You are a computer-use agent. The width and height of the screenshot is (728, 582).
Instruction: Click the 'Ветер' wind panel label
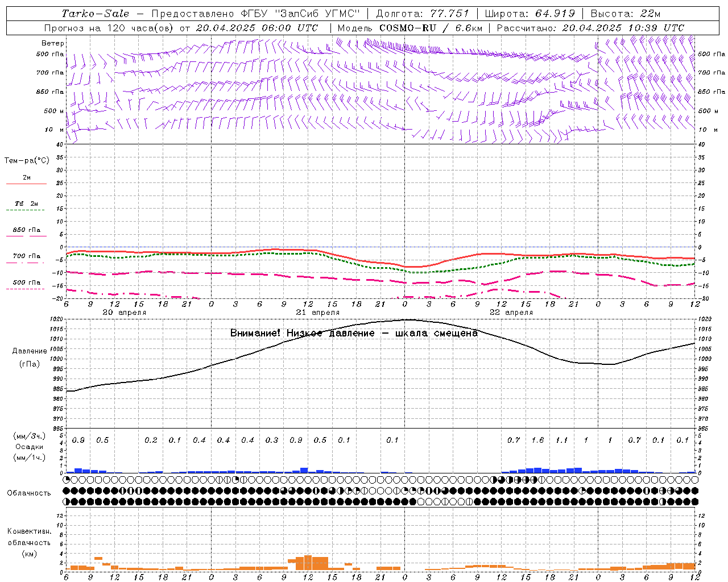click(52, 43)
